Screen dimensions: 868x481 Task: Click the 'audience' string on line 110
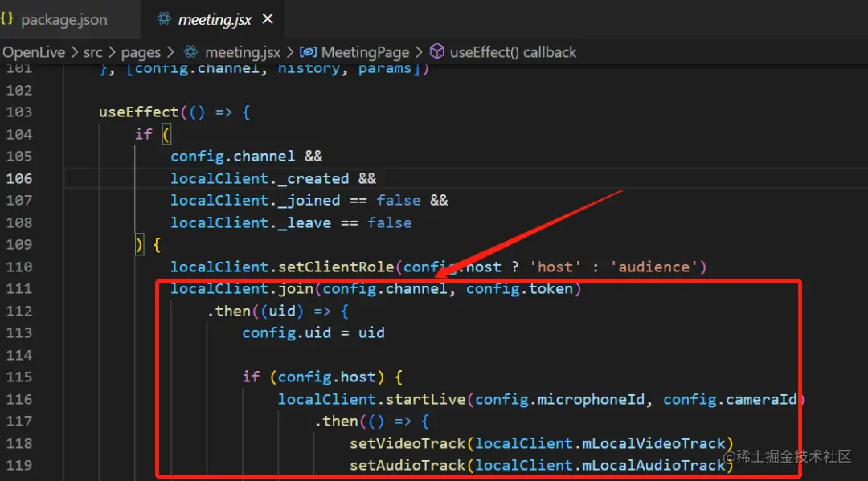click(x=653, y=267)
